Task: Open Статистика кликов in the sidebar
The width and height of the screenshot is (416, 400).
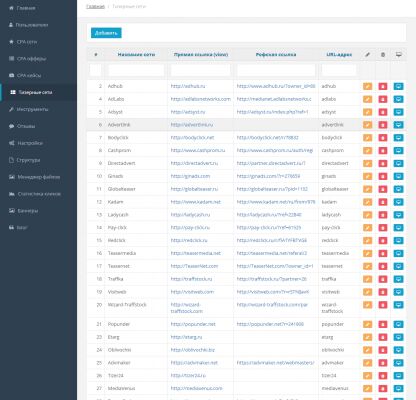Action: (38, 194)
